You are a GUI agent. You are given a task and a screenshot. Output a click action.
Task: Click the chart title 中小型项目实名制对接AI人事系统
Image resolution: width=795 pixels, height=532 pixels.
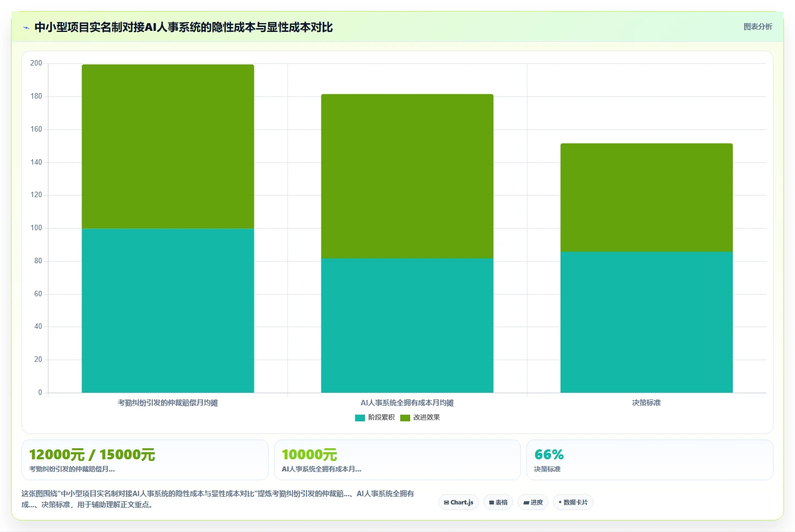pyautogui.click(x=183, y=27)
